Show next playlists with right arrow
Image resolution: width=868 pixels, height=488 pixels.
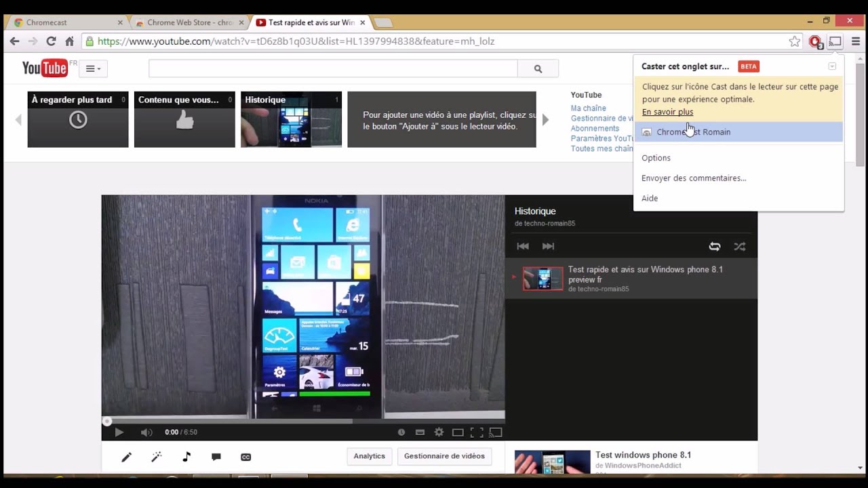pyautogui.click(x=545, y=119)
